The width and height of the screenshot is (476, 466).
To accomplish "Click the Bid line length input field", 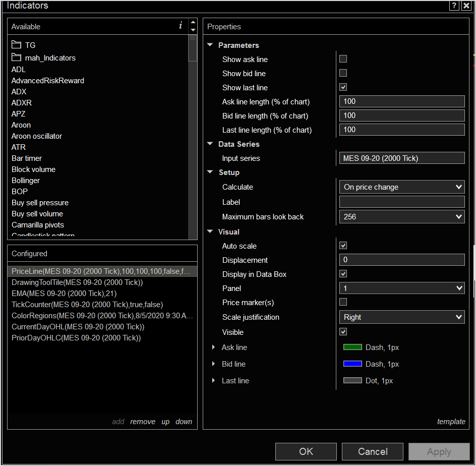I will [x=402, y=115].
